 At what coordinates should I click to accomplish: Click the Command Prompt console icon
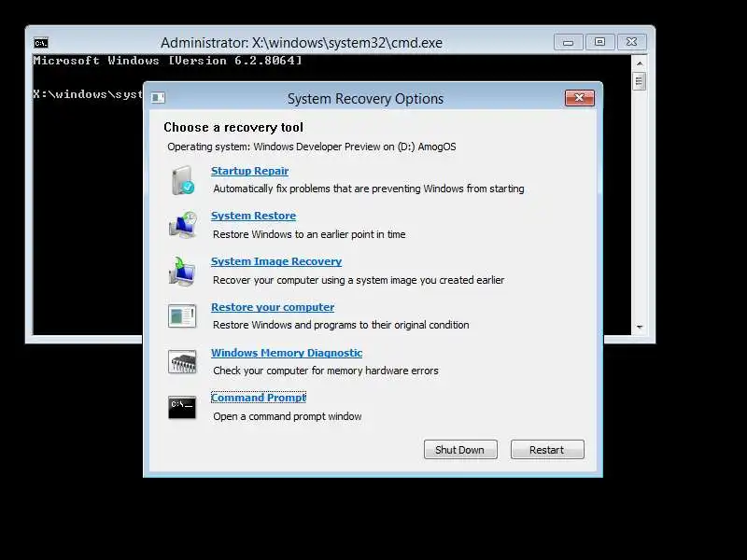(x=182, y=407)
